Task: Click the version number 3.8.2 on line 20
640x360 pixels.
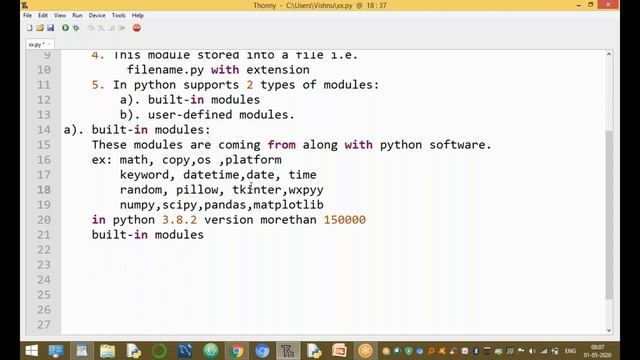Action: [180, 220]
